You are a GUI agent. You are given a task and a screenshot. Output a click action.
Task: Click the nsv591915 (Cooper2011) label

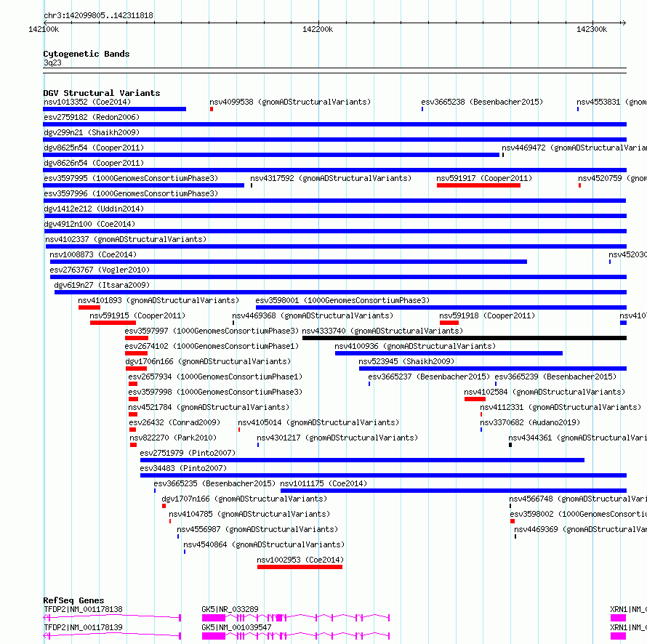tap(137, 315)
